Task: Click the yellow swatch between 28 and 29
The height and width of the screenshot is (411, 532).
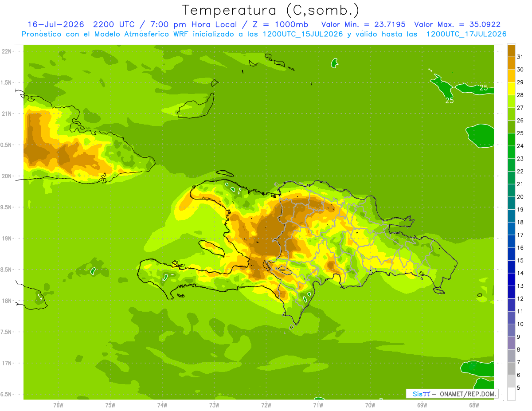Action: pos(511,89)
